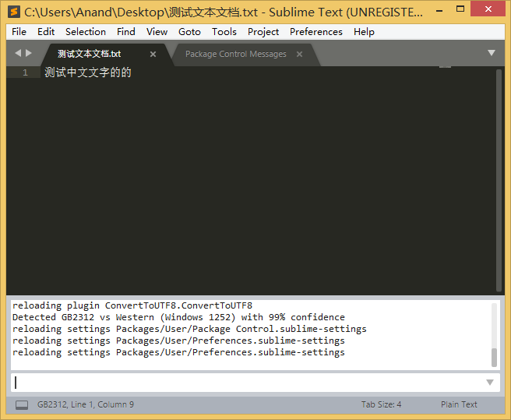Change syntax via Plain Text label

pyautogui.click(x=459, y=404)
